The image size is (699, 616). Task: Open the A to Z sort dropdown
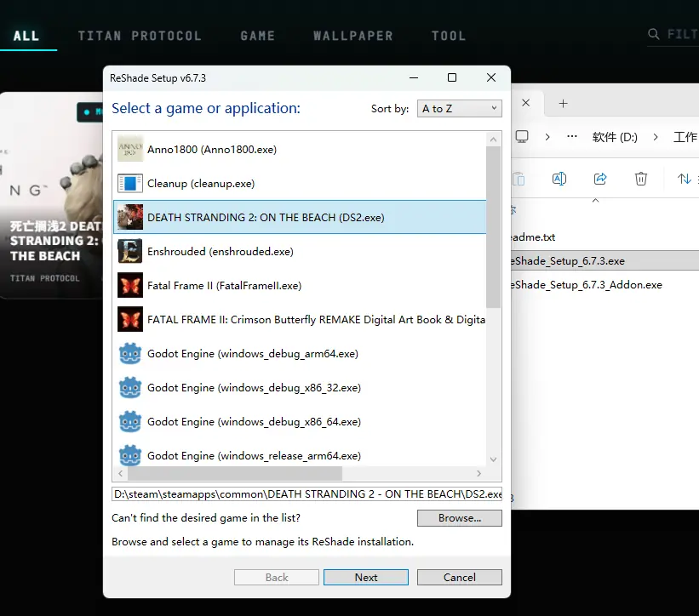point(459,108)
